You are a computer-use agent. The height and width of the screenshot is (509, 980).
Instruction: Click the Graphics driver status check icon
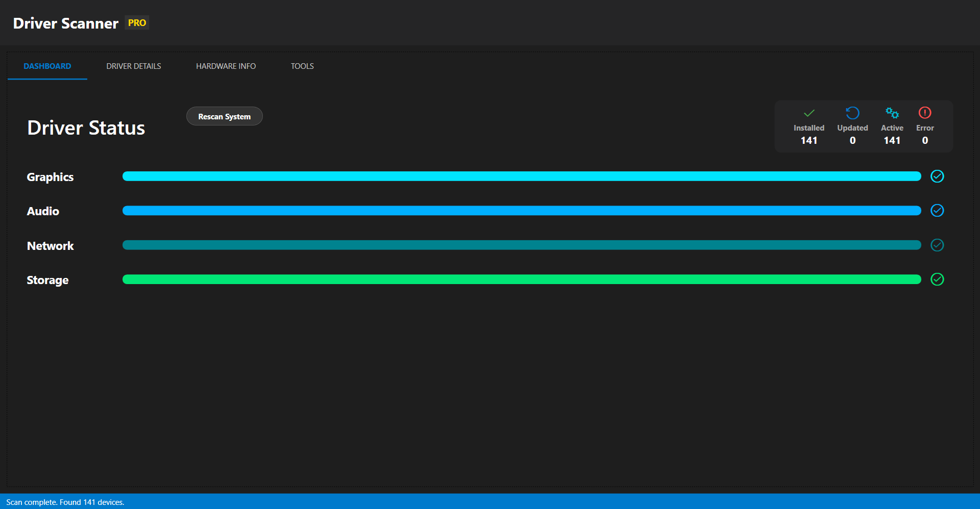coord(937,176)
